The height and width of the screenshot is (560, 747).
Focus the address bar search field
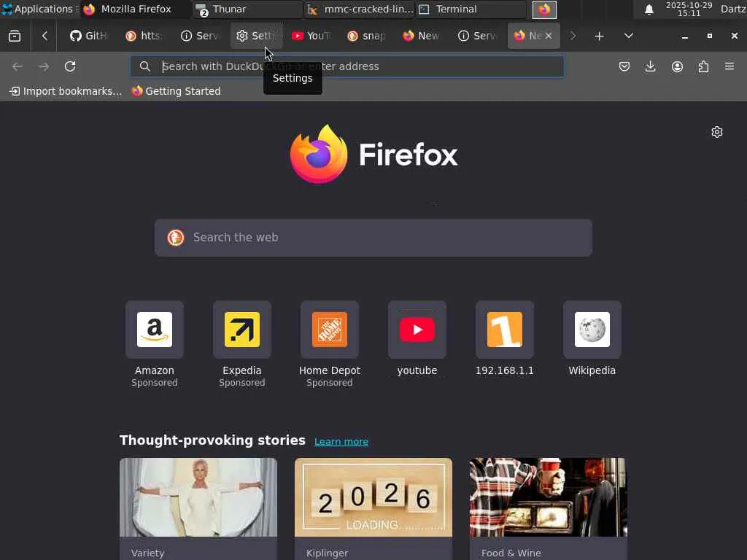click(x=347, y=66)
